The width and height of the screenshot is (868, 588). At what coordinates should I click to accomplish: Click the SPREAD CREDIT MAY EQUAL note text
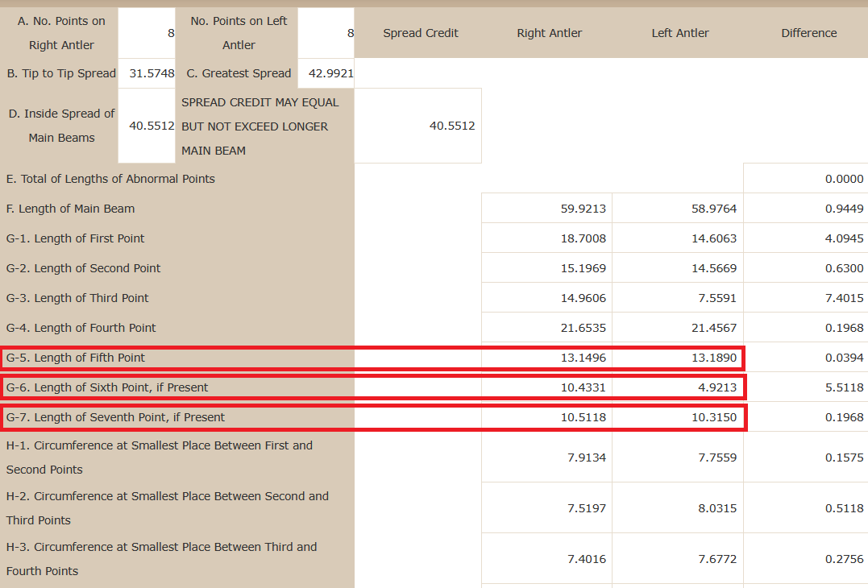[260, 126]
